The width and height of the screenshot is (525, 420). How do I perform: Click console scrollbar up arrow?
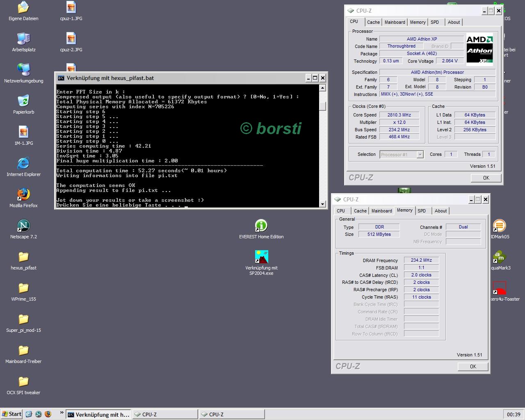(x=322, y=88)
